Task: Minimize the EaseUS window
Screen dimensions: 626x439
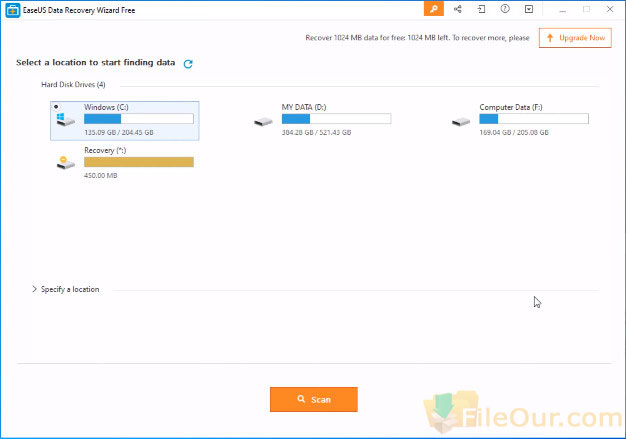Action: point(563,10)
